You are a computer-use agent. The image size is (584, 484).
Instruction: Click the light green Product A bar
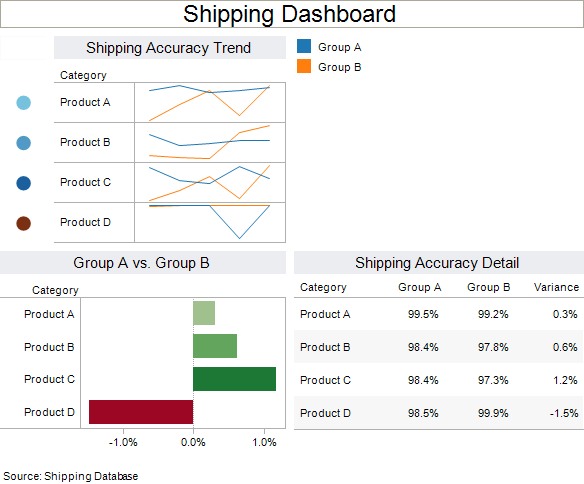pyautogui.click(x=204, y=313)
